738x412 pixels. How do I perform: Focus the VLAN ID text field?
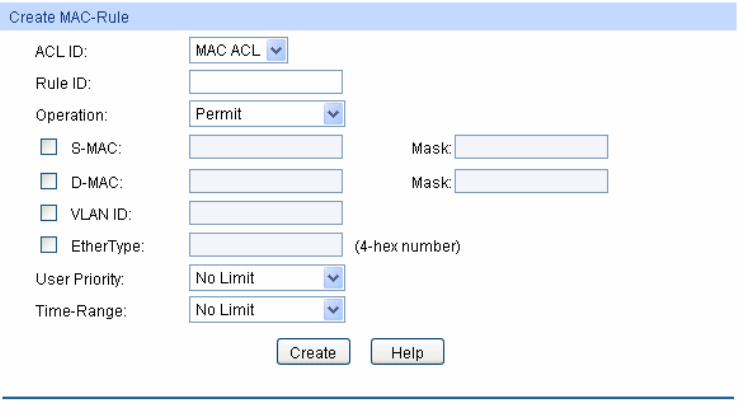click(x=265, y=212)
